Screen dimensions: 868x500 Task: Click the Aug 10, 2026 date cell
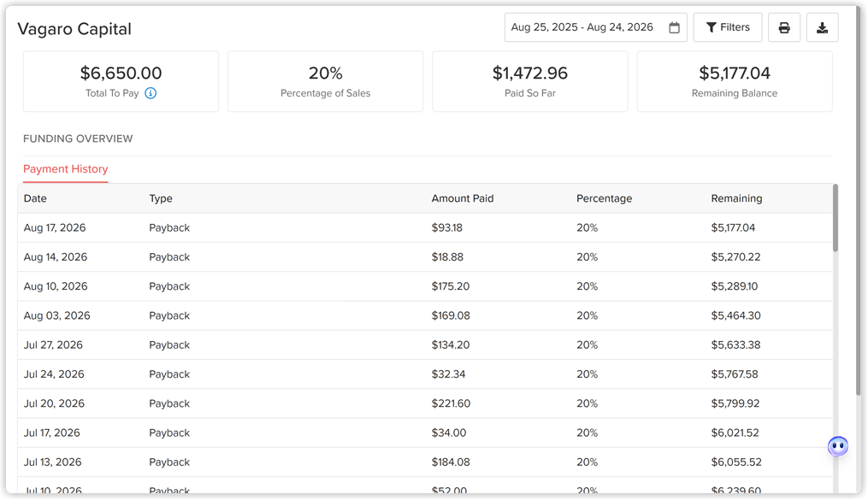(56, 286)
